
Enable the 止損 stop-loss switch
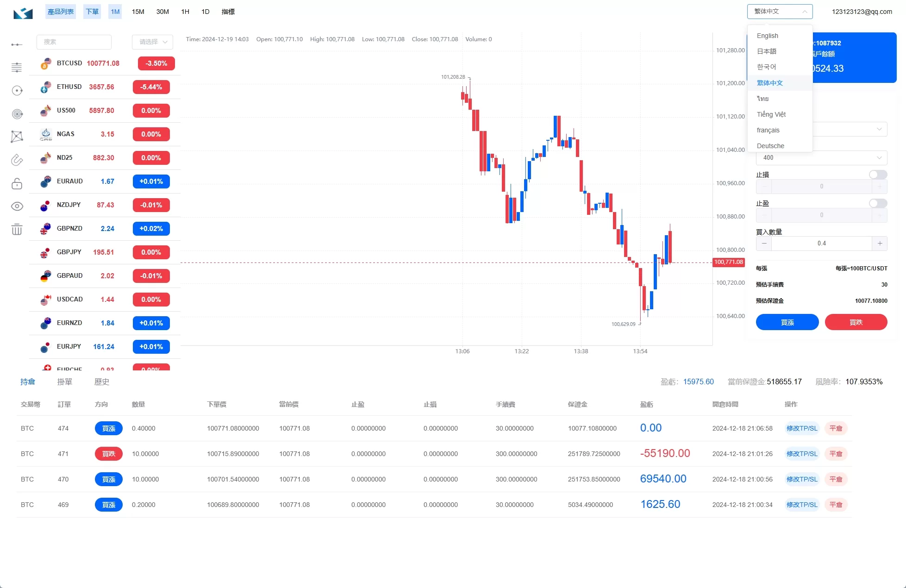pyautogui.click(x=878, y=175)
